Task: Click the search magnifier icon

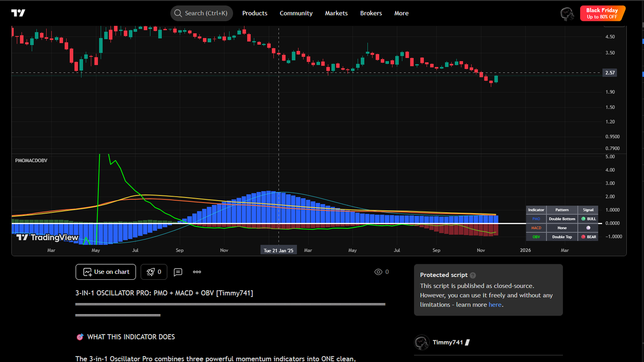Action: (x=177, y=13)
